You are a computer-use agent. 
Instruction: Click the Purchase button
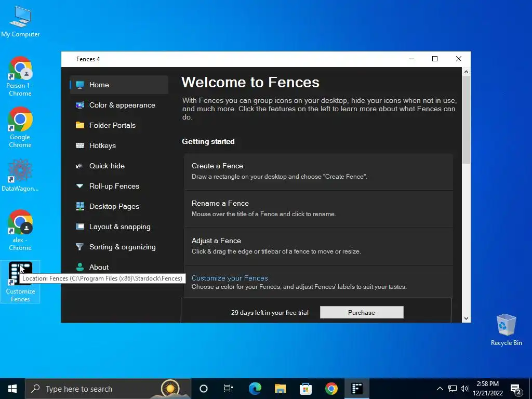coord(362,312)
